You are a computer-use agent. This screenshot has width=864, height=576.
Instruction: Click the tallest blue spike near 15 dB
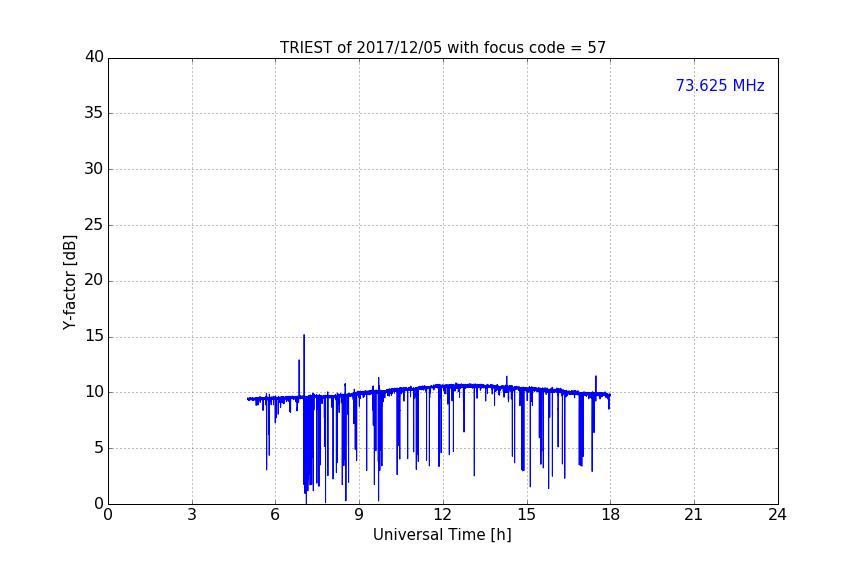[x=304, y=364]
